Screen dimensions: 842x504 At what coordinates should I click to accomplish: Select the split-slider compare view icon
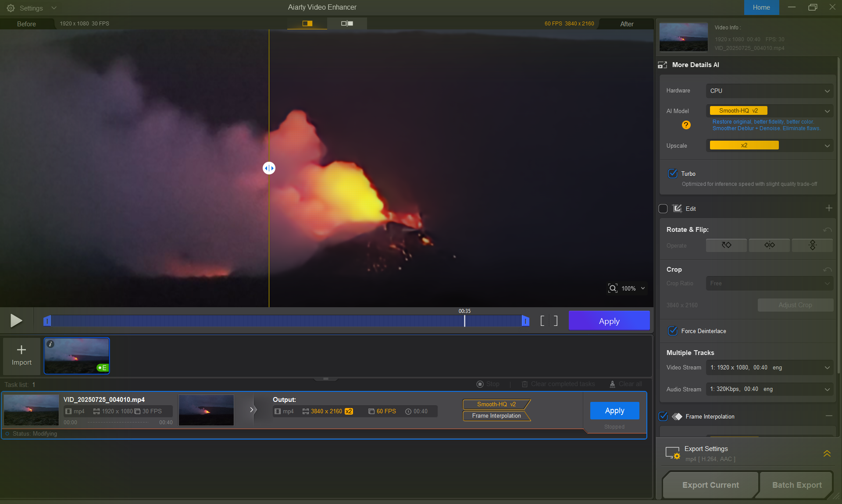click(307, 24)
